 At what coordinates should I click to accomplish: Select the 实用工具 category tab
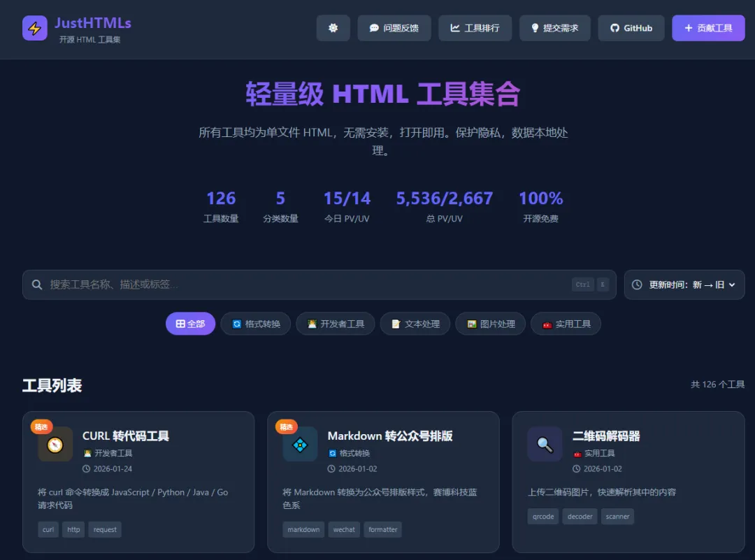(x=566, y=324)
